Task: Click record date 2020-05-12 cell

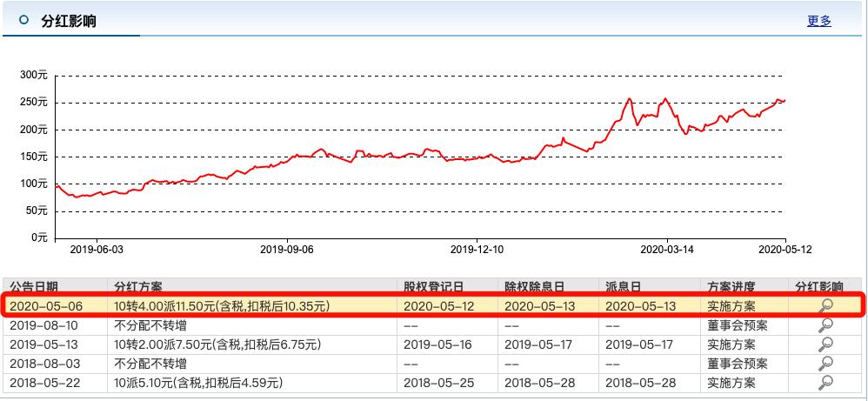Action: [x=439, y=305]
